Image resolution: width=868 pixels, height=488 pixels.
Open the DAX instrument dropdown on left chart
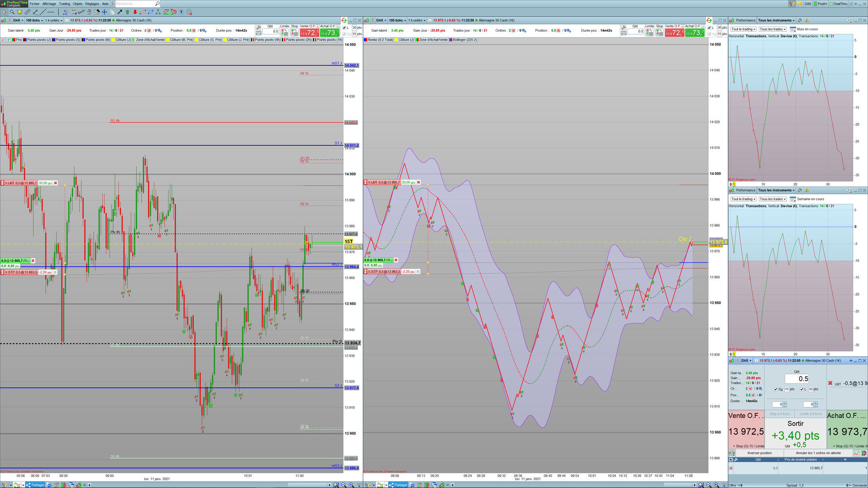coord(18,20)
